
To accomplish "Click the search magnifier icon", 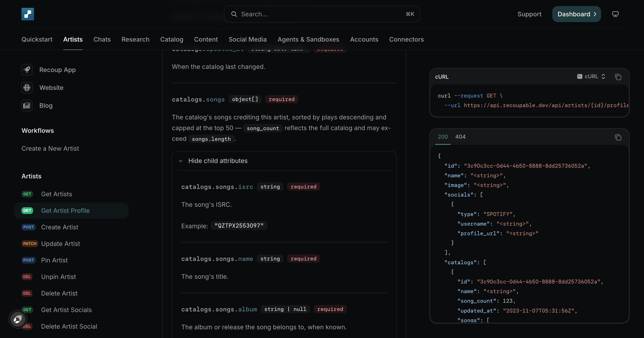I will (x=234, y=14).
